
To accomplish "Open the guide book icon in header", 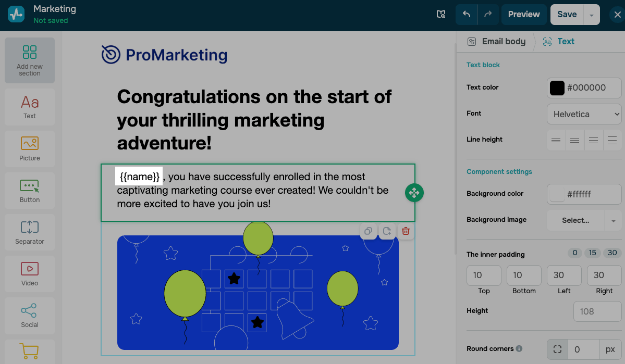I will tap(441, 15).
